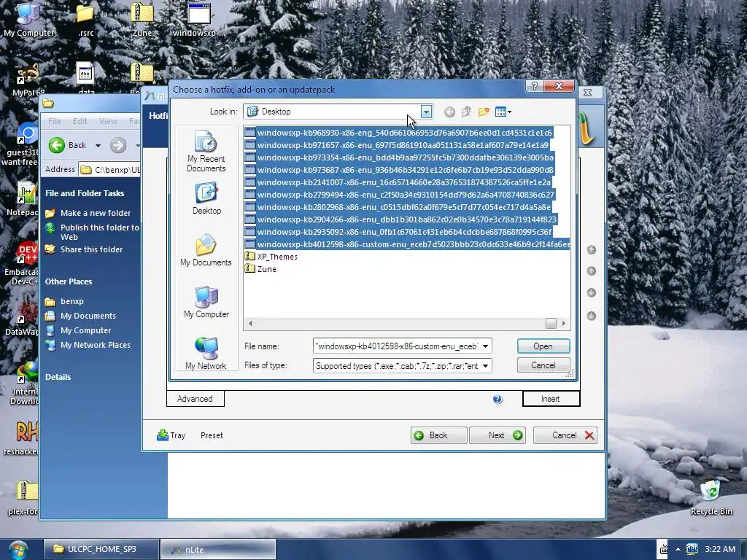Select the windowsxp-kb2935092 file
The width and height of the screenshot is (747, 560).
click(398, 232)
